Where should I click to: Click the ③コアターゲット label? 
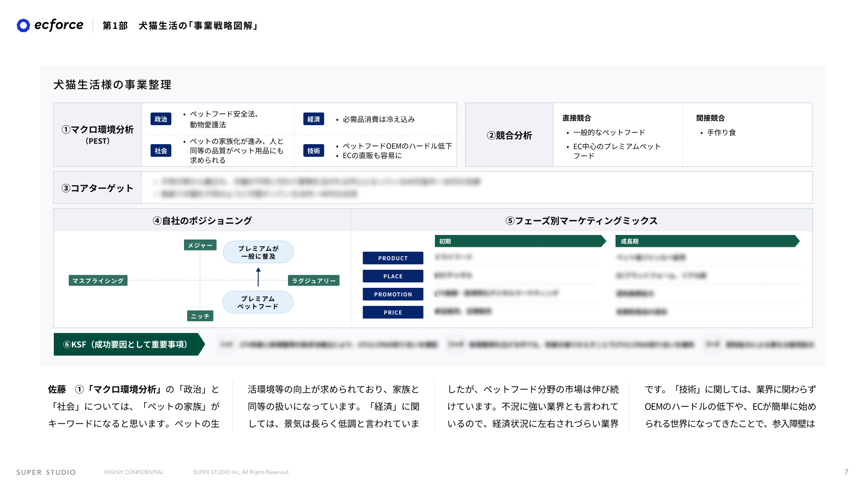pos(98,188)
